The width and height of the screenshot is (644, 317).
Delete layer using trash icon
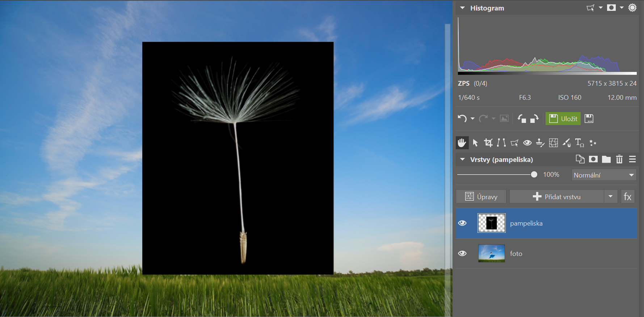click(619, 159)
